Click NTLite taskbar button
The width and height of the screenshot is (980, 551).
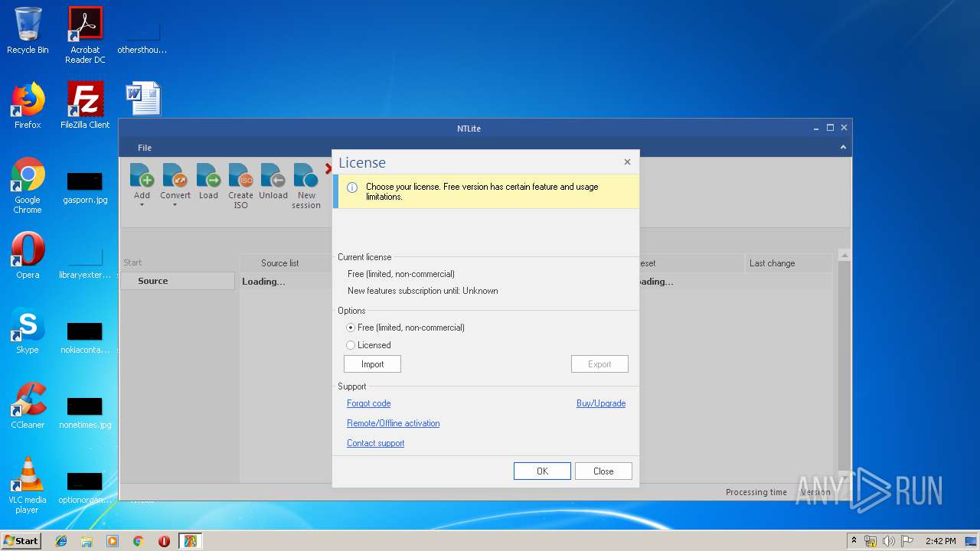click(190, 541)
